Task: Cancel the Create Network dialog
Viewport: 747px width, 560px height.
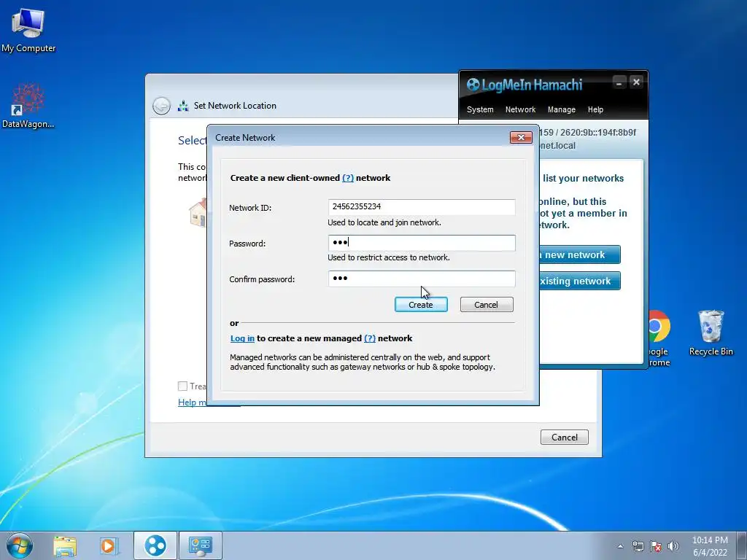Action: coord(487,305)
